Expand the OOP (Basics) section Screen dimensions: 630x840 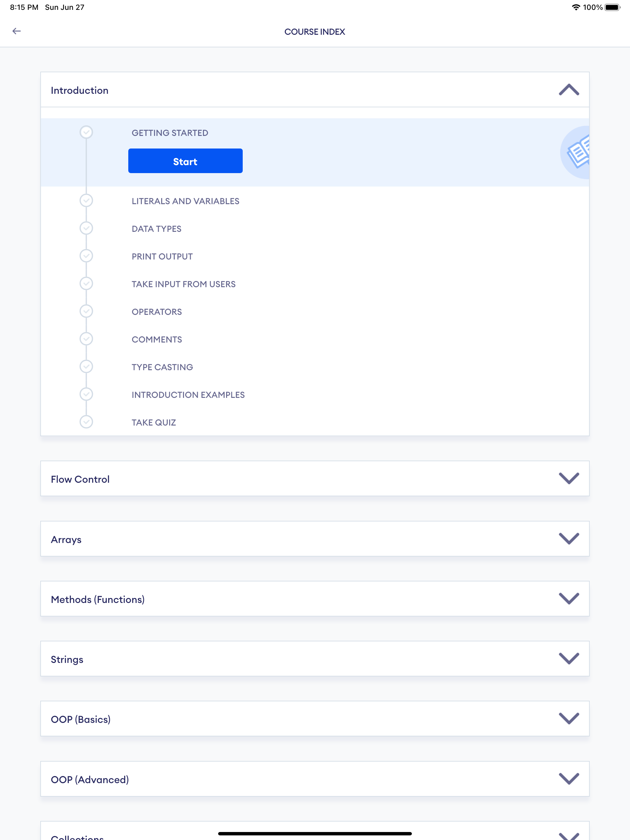coord(568,718)
